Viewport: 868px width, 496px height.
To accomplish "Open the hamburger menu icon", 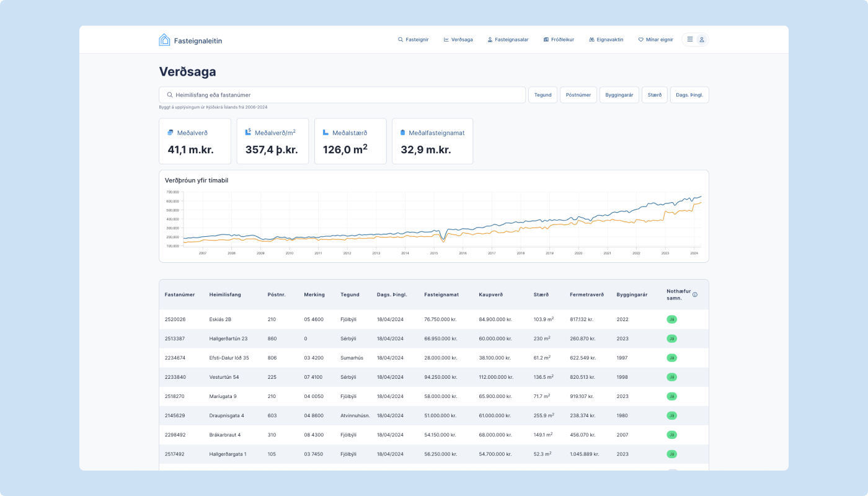I will point(690,39).
